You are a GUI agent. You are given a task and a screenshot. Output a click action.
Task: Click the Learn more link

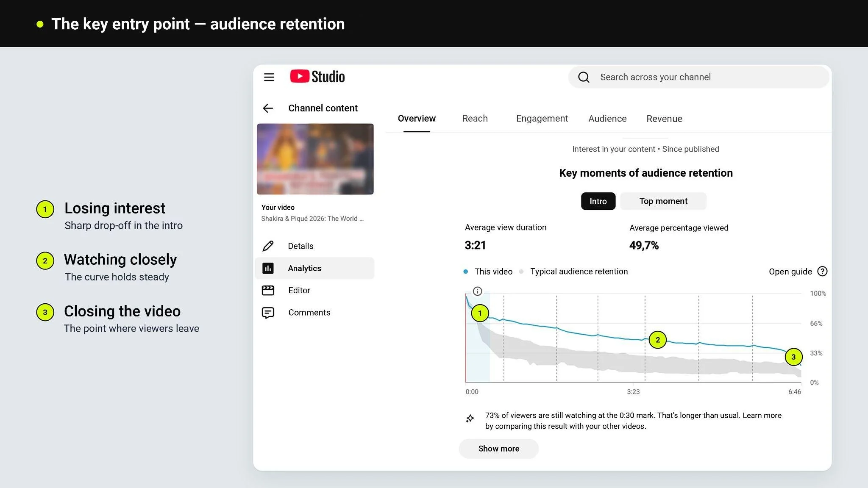(x=762, y=416)
